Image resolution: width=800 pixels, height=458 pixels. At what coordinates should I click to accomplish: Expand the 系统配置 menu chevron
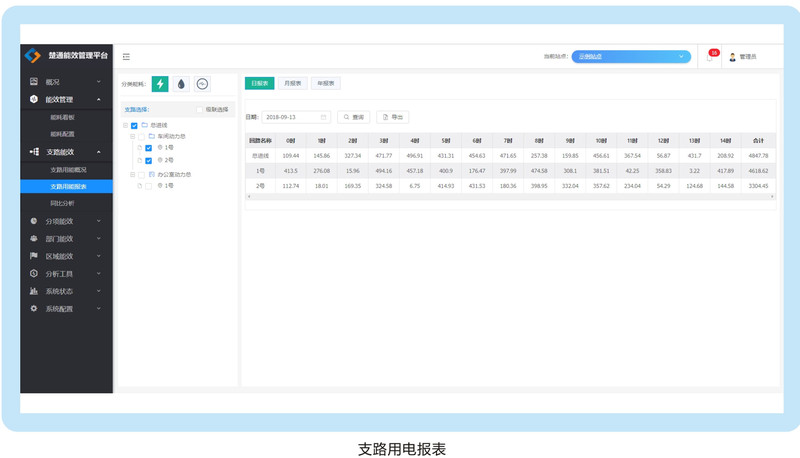[x=98, y=308]
